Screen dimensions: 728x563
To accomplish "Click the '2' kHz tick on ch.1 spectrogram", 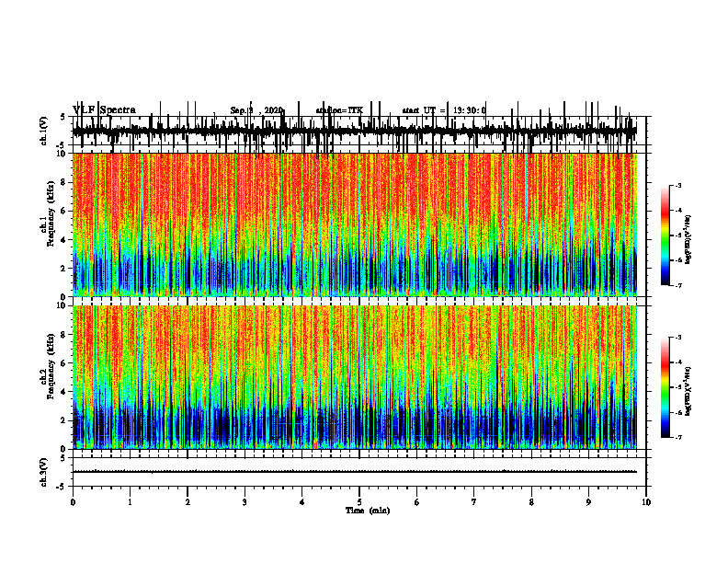I will (x=64, y=269).
